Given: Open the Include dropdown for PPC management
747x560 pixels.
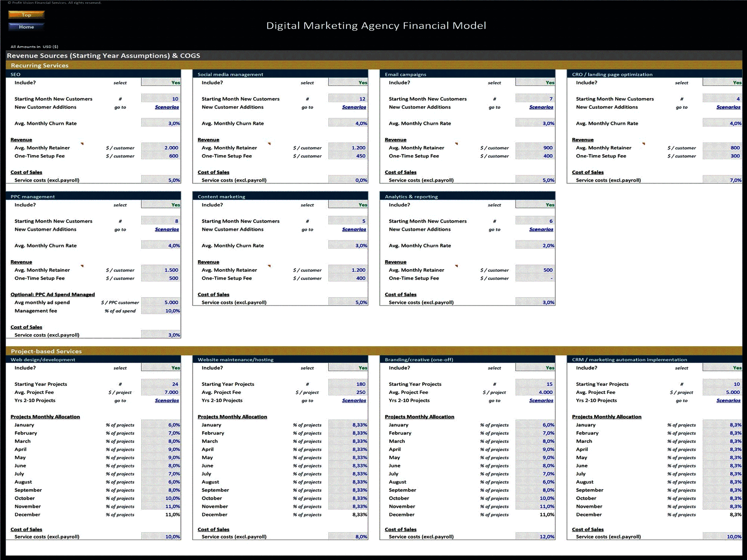Looking at the screenshot, I should [x=160, y=205].
